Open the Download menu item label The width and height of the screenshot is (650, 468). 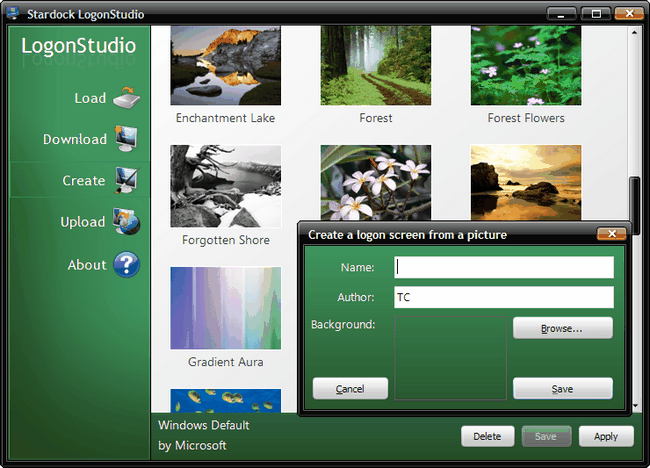tap(75, 139)
